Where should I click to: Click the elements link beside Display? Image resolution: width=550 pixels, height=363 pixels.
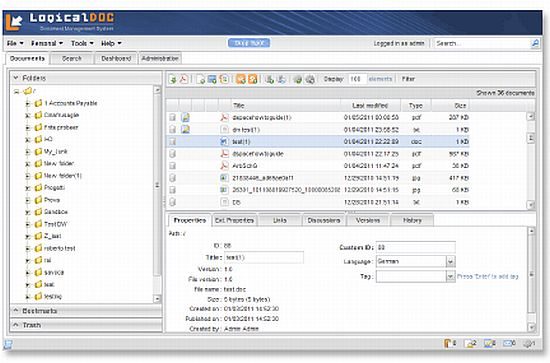click(380, 79)
